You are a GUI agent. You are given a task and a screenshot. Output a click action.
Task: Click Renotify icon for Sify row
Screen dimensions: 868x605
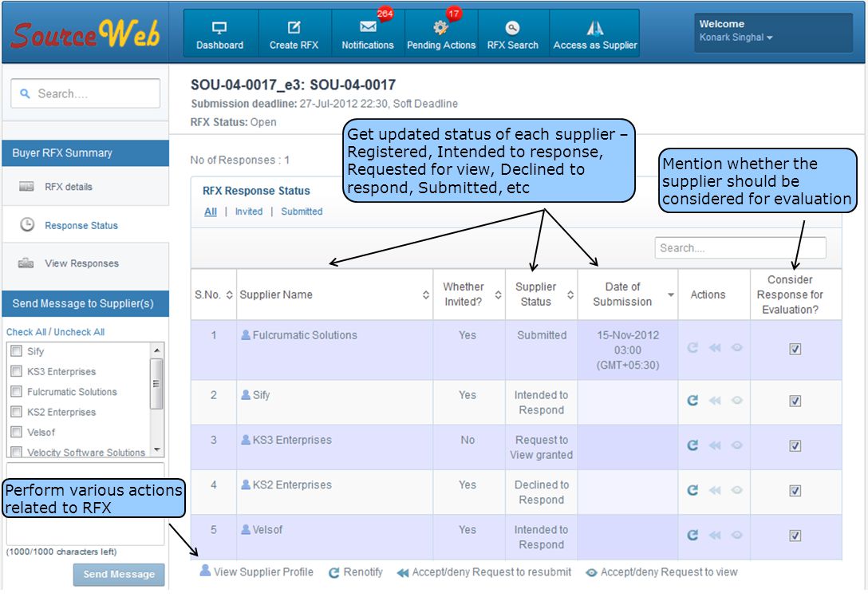692,400
